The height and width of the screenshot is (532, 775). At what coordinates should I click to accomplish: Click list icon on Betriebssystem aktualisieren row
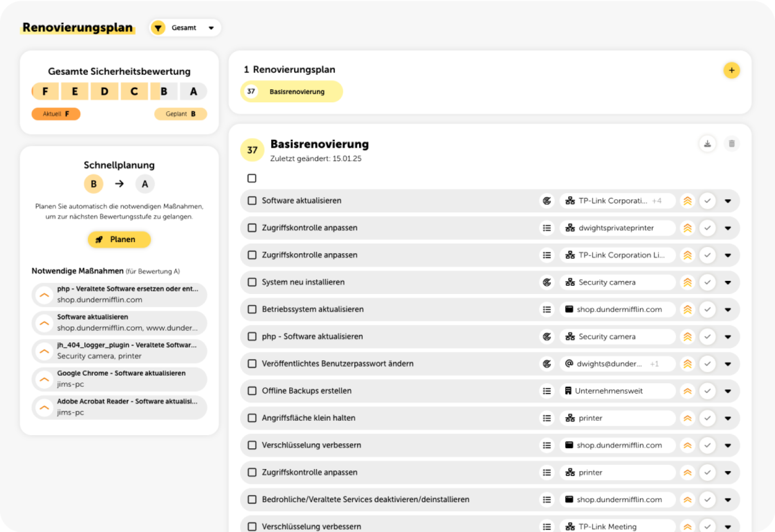546,310
